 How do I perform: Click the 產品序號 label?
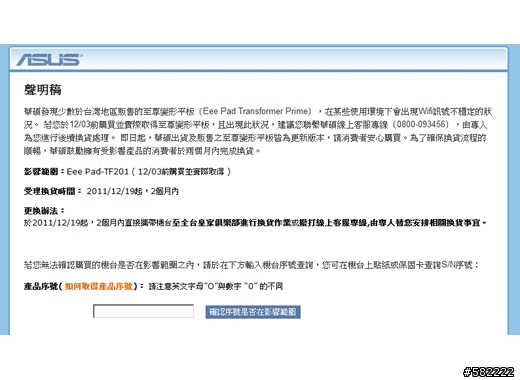(41, 286)
